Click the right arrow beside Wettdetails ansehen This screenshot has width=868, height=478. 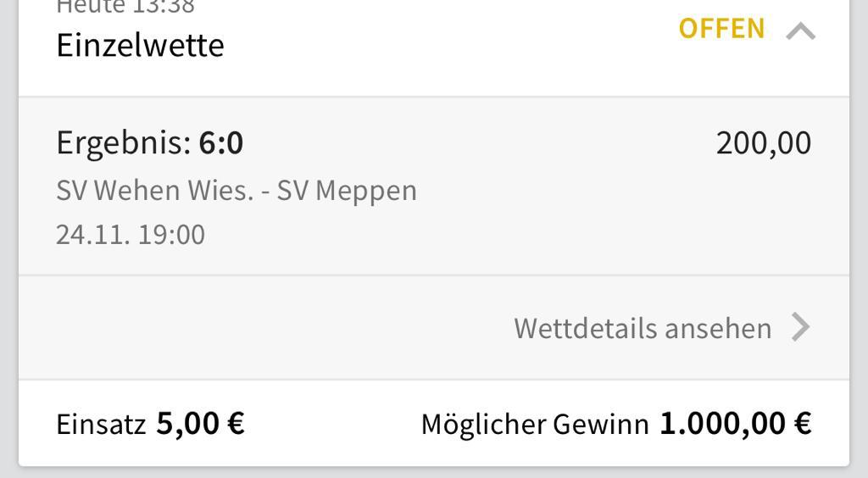[x=800, y=327]
